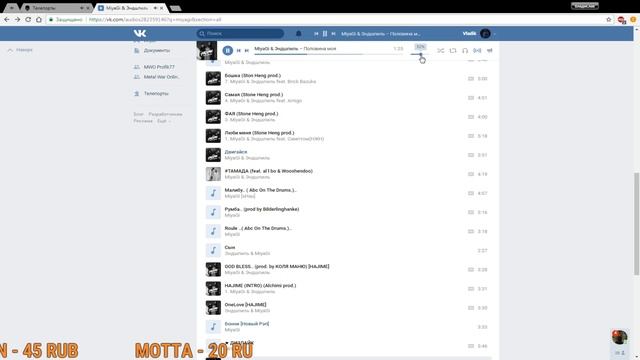Skip to previous track in header player
640x360 pixels.
316,33
